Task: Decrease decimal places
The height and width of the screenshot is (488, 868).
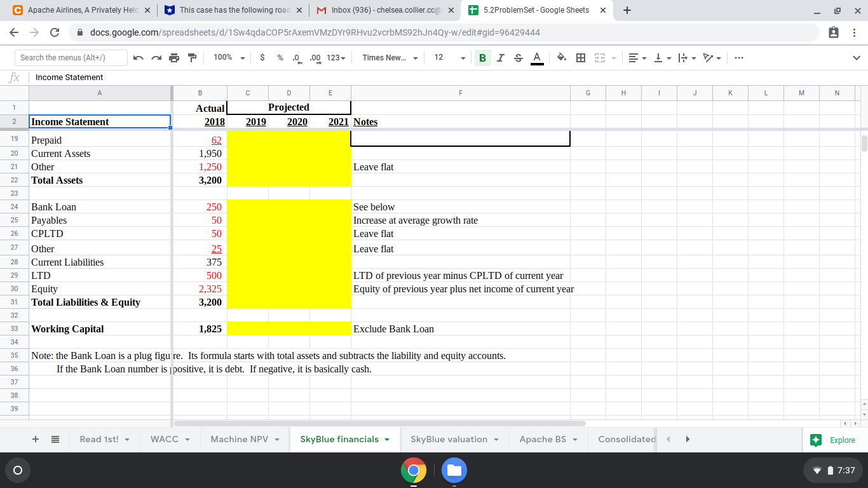Action: 296,57
